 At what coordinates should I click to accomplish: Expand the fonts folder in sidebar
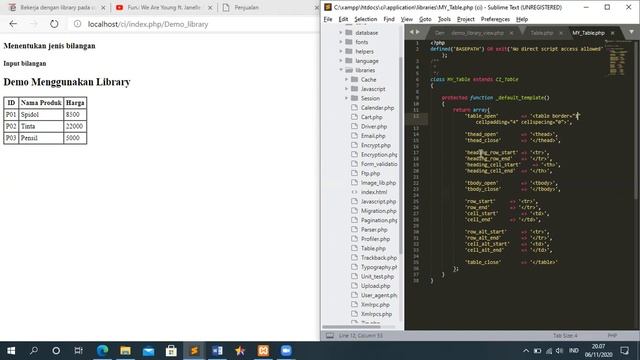[341, 42]
